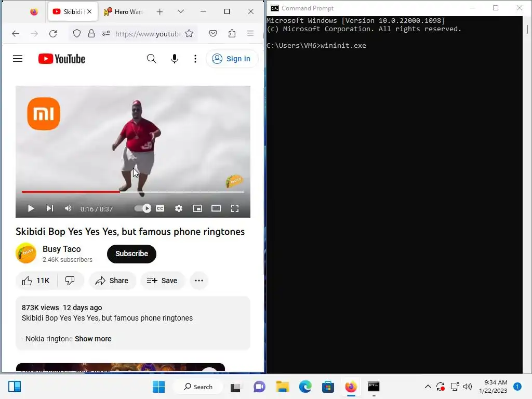This screenshot has width=532, height=399.
Task: Open the Windows Start menu
Action: (x=158, y=387)
